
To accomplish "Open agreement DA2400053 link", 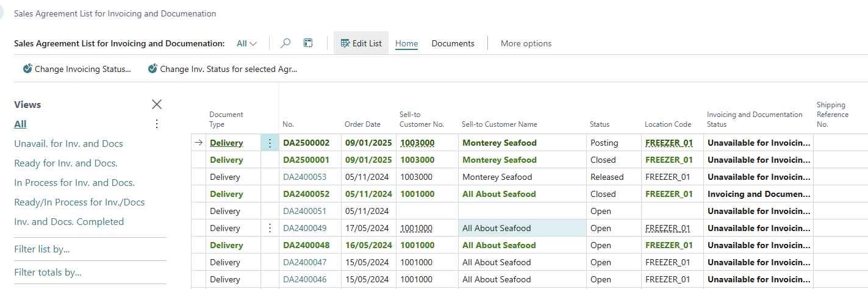I will coord(304,177).
